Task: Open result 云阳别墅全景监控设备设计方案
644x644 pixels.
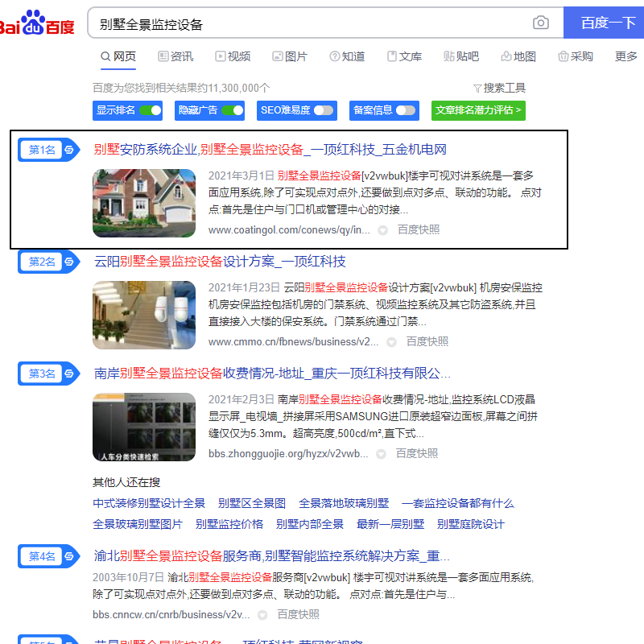Action: 220,261
